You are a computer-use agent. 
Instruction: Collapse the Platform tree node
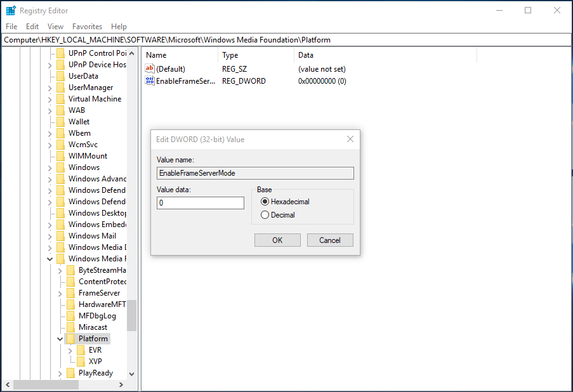(x=60, y=339)
